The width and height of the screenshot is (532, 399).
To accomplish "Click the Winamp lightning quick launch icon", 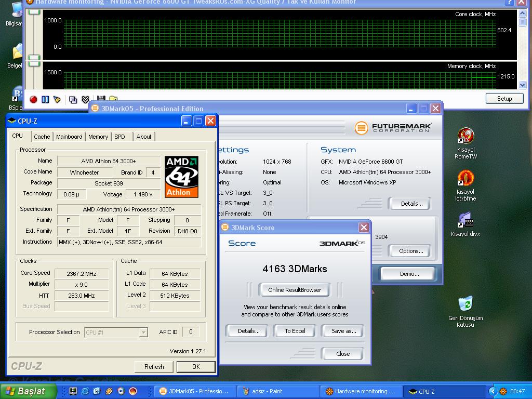I will [x=109, y=391].
